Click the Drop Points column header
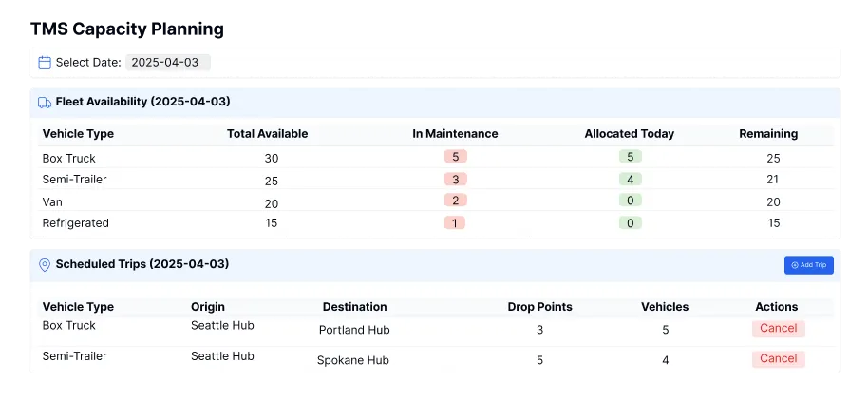 pyautogui.click(x=539, y=307)
